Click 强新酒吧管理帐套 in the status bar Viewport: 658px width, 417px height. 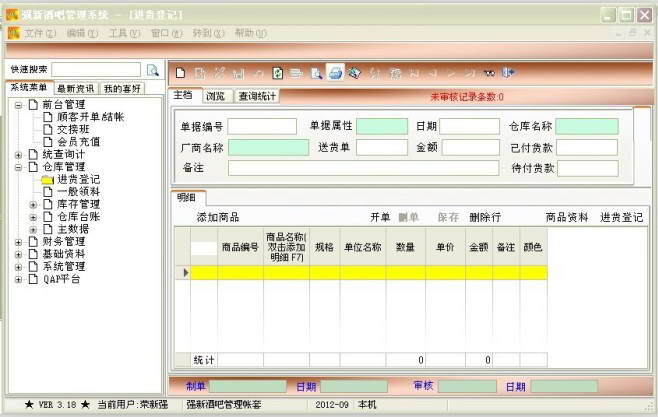point(224,405)
